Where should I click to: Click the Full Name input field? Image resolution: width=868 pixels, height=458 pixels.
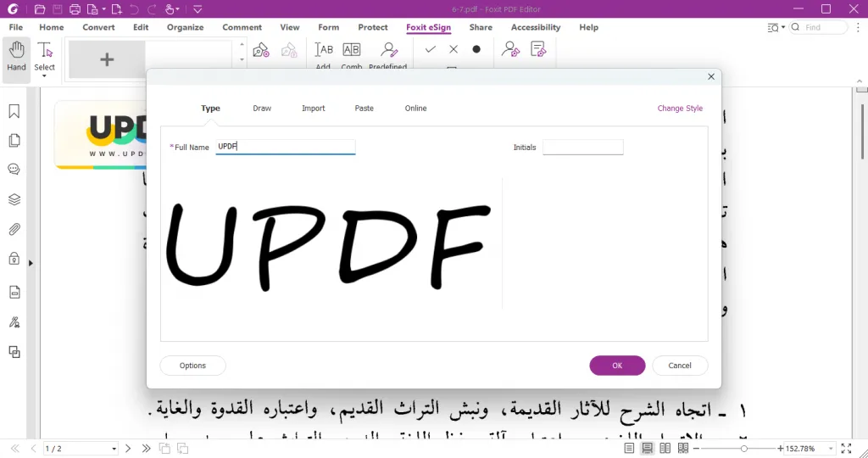[286, 147]
